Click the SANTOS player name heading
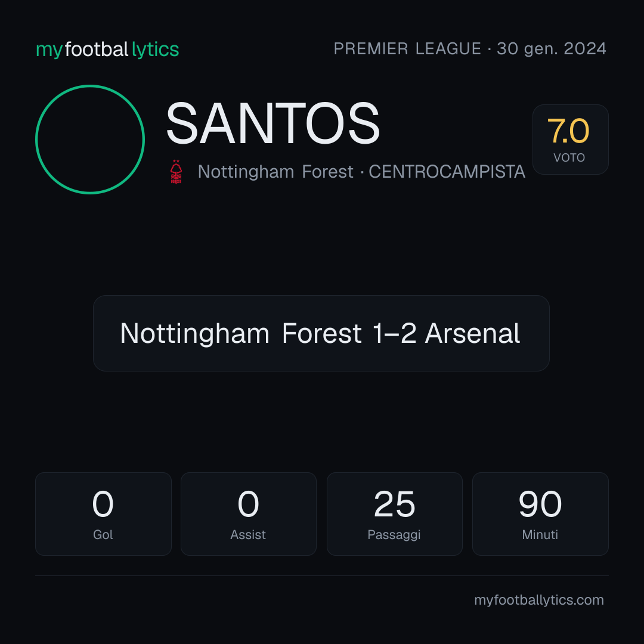The width and height of the screenshot is (644, 644). click(273, 123)
